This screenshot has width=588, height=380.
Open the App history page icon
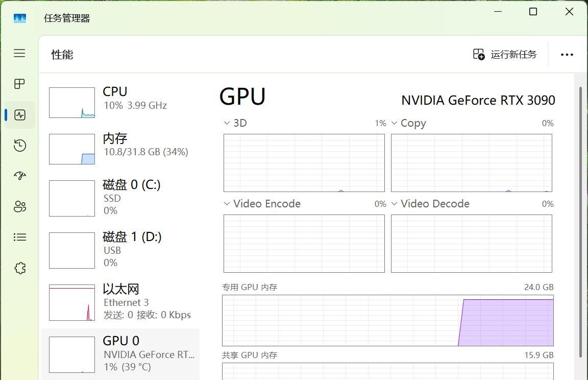click(19, 146)
